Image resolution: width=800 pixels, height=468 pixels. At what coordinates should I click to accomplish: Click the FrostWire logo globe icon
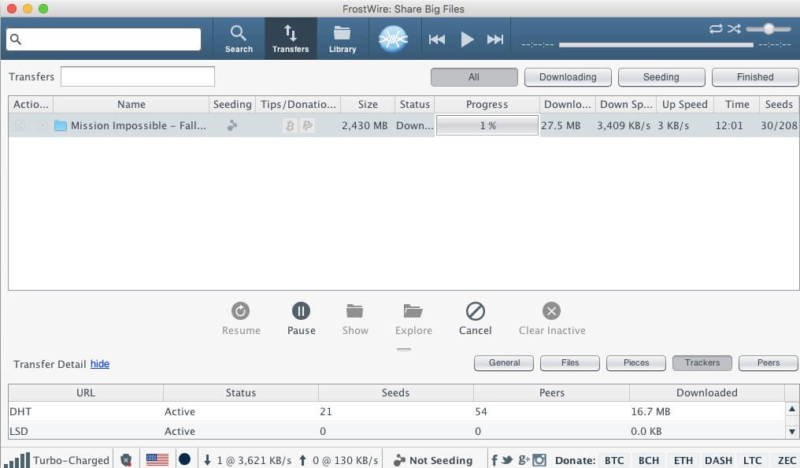[393, 39]
